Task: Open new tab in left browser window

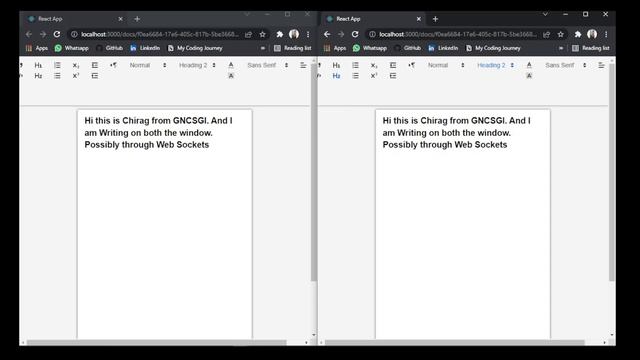Action: (x=137, y=19)
